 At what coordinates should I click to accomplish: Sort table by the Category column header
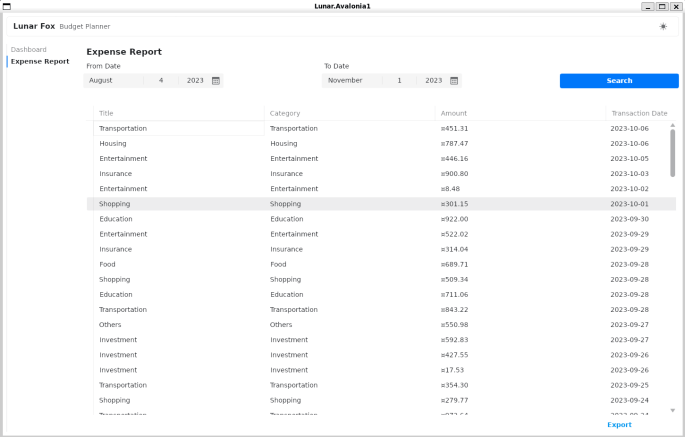click(349, 113)
